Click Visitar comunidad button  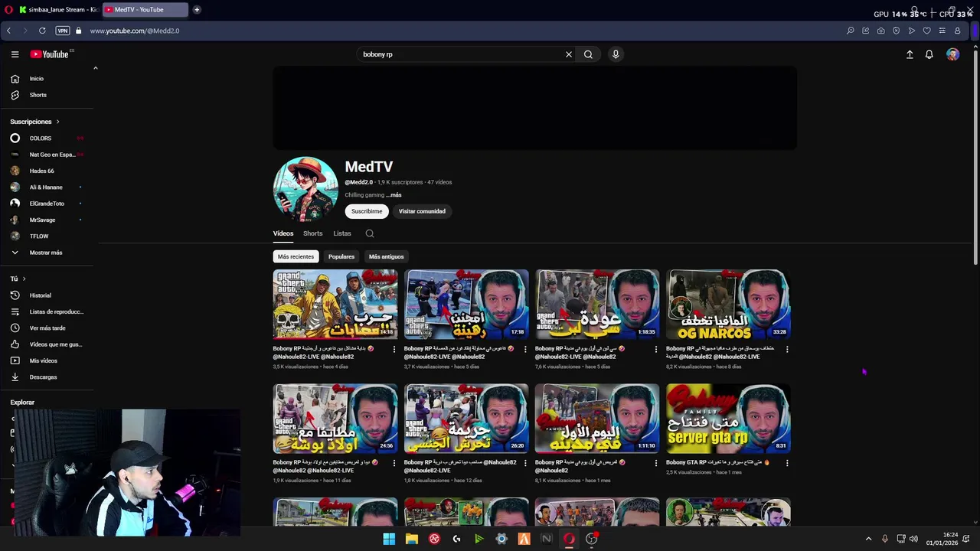coord(422,211)
